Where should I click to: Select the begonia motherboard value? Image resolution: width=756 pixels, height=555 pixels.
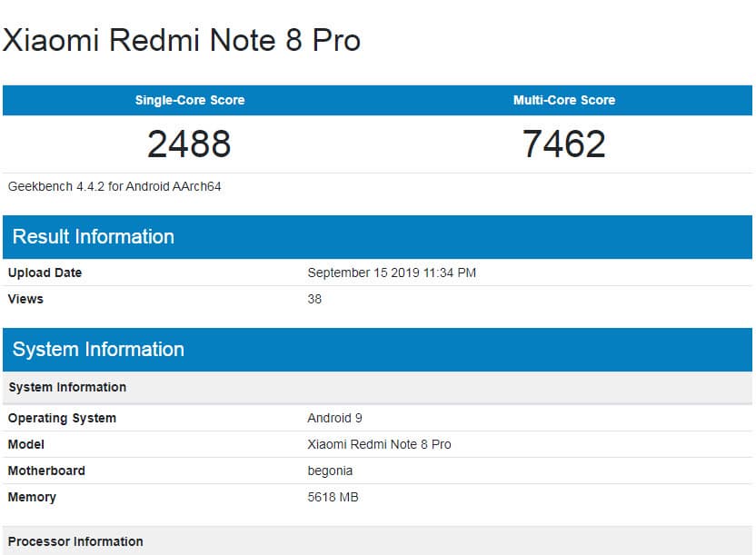coord(330,471)
